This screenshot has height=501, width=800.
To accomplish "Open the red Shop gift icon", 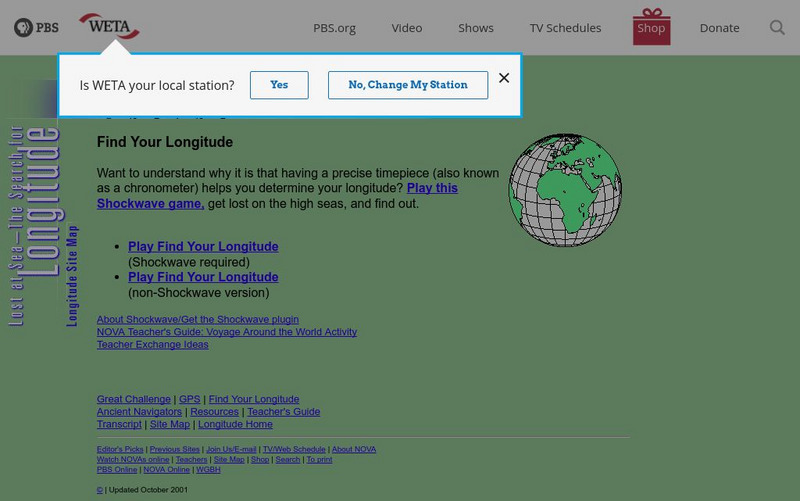I will (652, 27).
